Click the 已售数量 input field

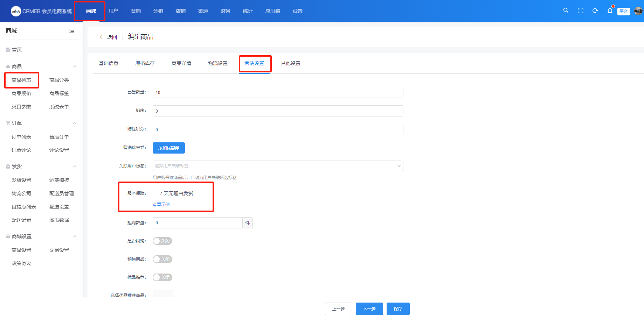coord(278,92)
